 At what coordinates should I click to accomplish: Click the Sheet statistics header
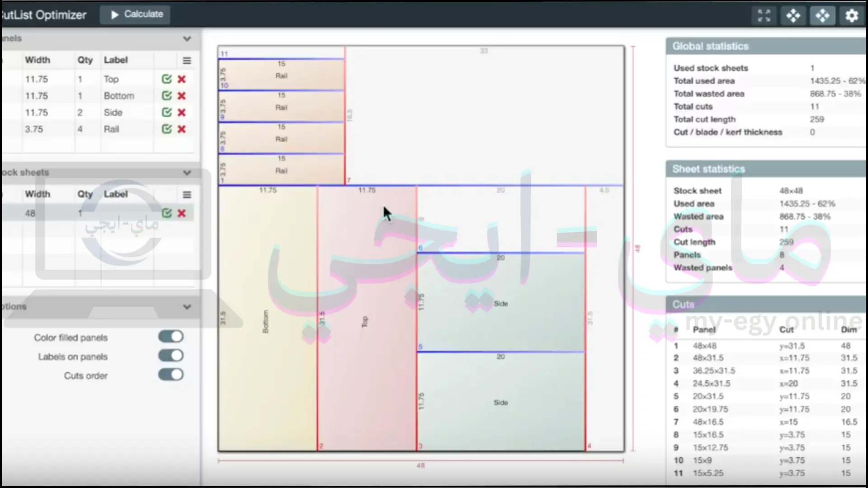pos(766,169)
